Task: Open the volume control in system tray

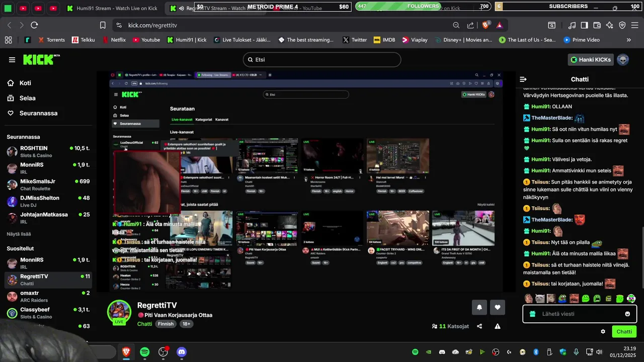Action: coord(599,352)
